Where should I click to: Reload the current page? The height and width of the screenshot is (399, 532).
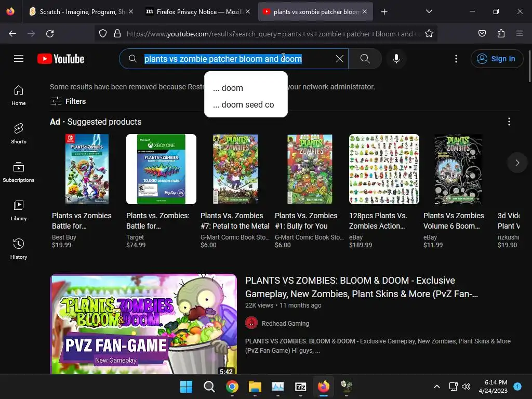[50, 34]
